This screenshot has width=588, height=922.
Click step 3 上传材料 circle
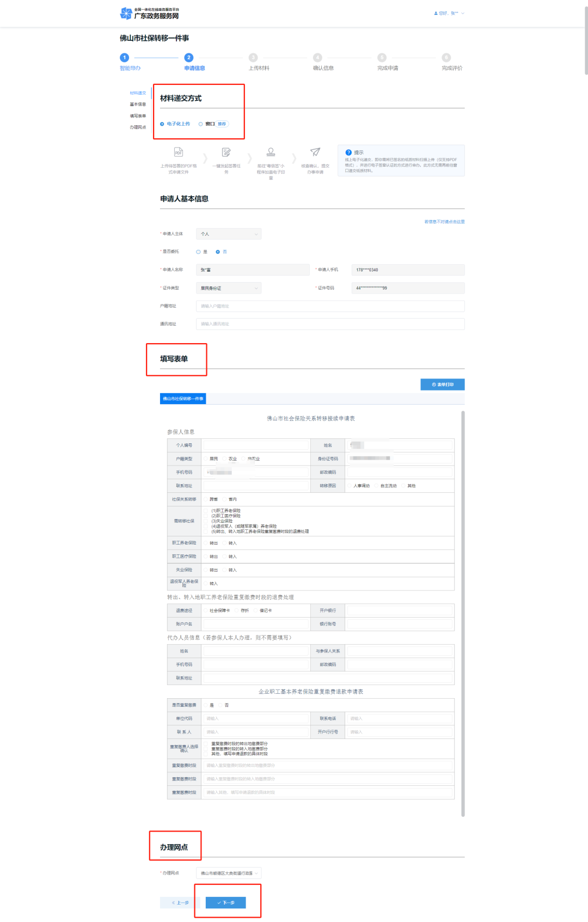coord(253,58)
